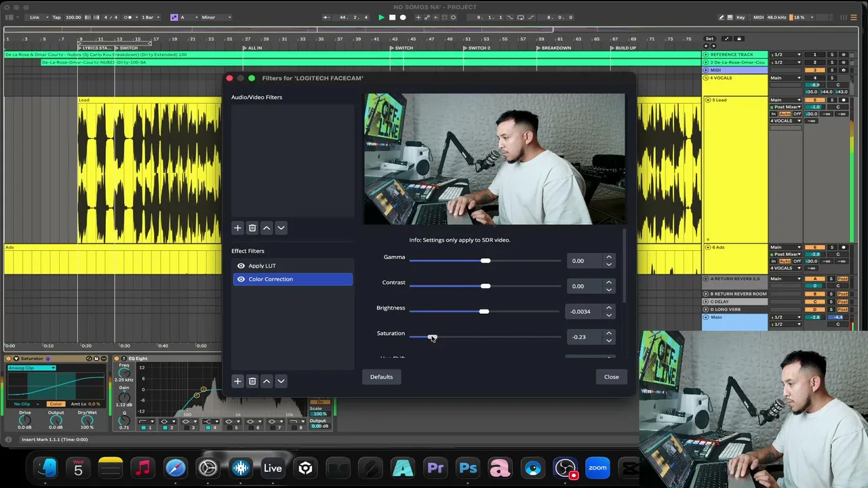Solo the REFERENCE TRACK track
Viewport: 868px width, 488px height.
click(x=832, y=54)
